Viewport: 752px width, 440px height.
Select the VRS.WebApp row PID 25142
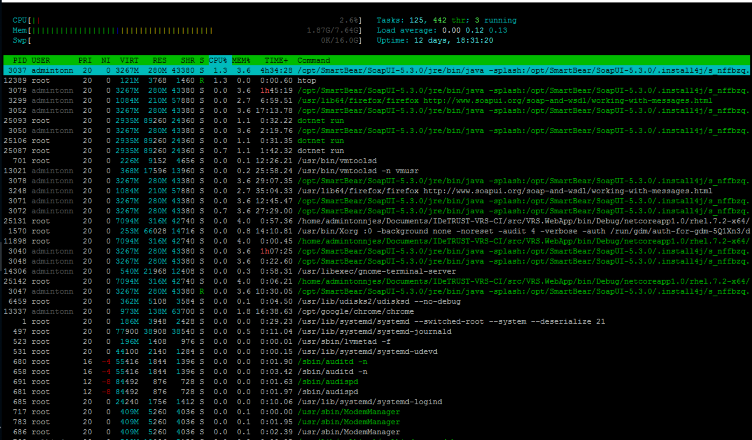(376, 282)
